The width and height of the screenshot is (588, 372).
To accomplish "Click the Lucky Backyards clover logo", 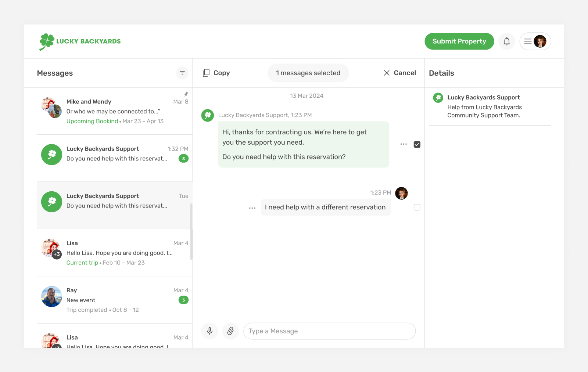I will (80, 41).
